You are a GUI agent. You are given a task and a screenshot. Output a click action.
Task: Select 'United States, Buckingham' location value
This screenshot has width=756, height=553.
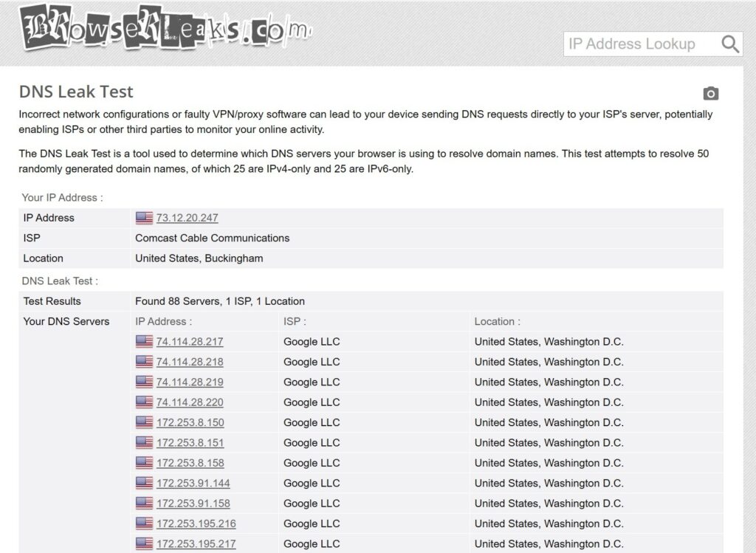point(199,258)
